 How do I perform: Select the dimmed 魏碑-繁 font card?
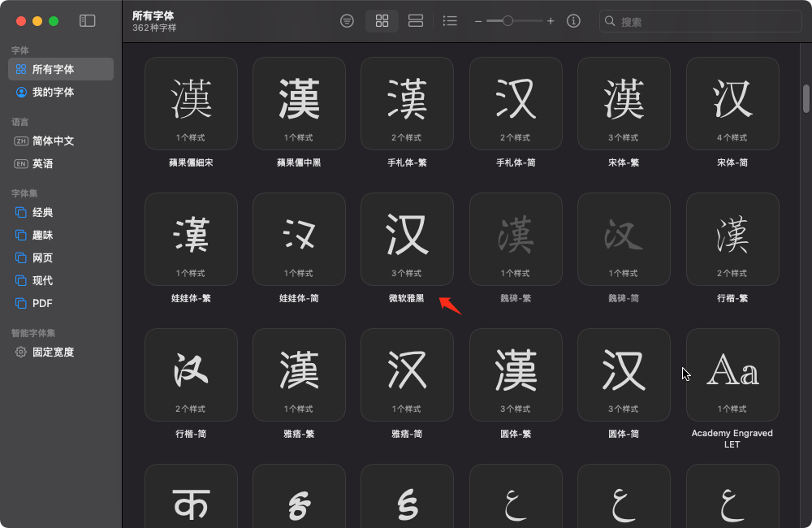[516, 240]
